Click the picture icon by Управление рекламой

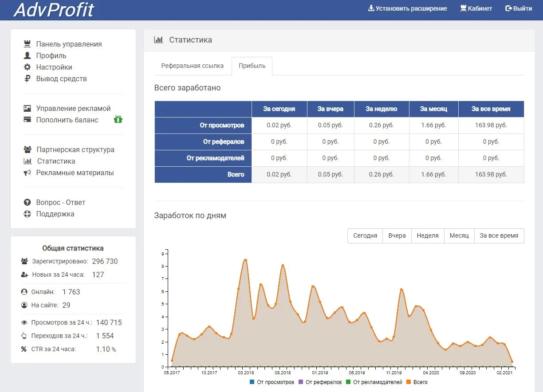[28, 108]
